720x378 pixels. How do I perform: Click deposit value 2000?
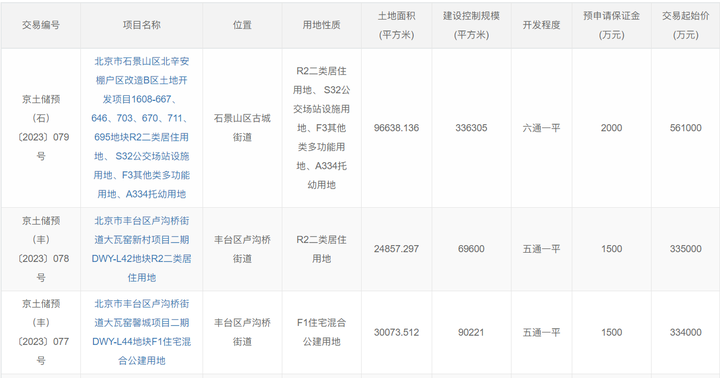point(611,128)
